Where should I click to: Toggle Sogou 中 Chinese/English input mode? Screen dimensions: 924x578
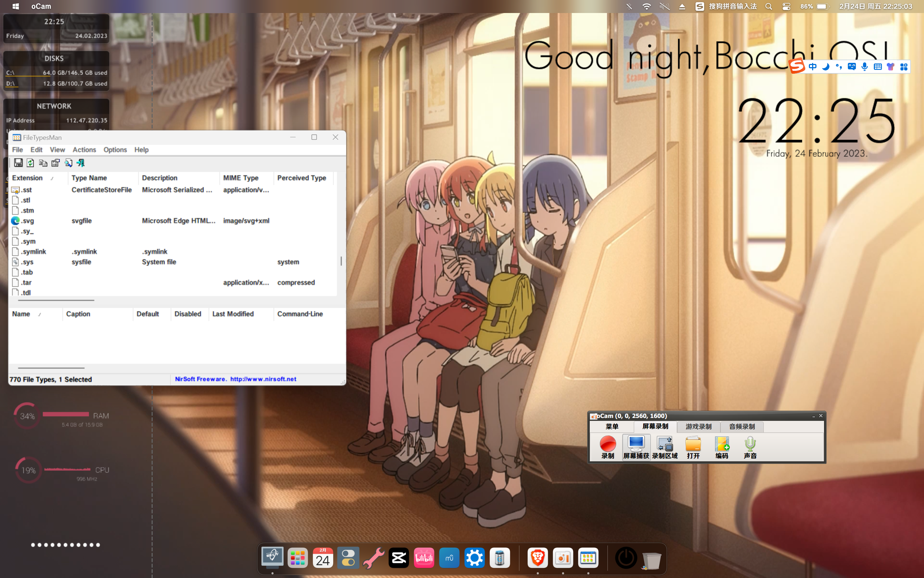pos(812,67)
